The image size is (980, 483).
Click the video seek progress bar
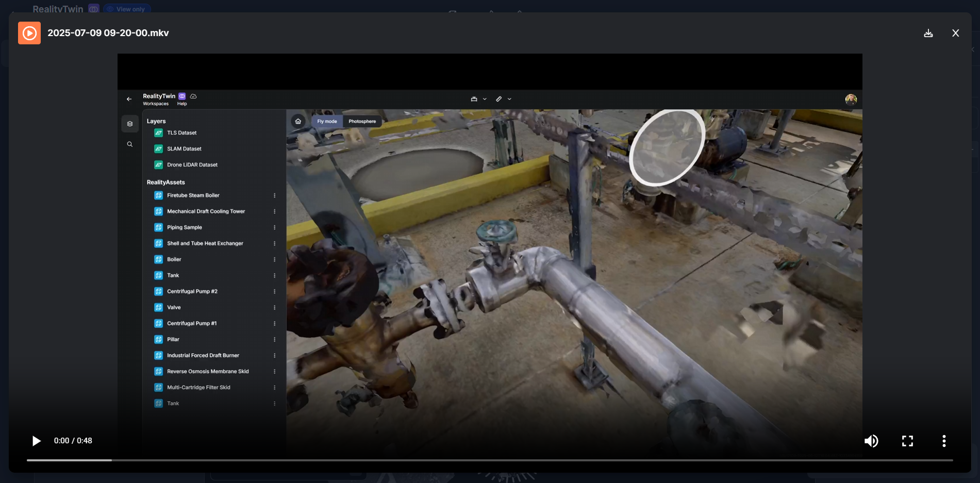click(490, 460)
